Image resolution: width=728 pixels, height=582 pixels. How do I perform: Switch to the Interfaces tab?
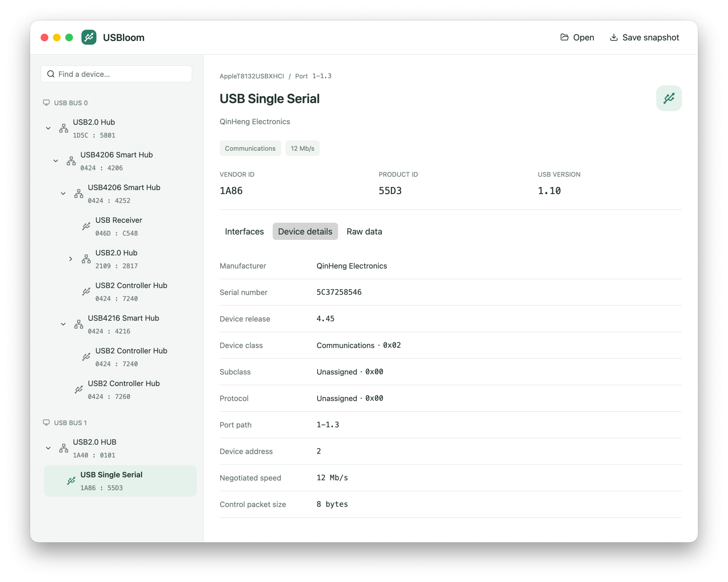click(244, 231)
